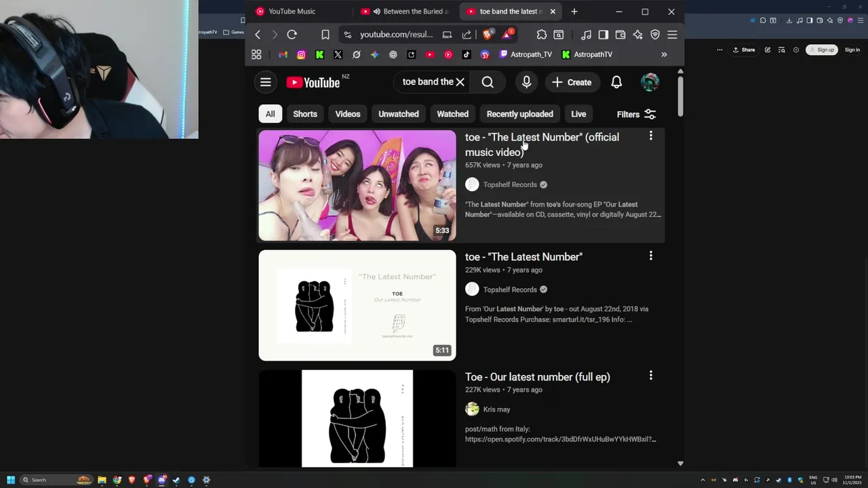Screen dimensions: 868x488
Task: Click the YouTube search magnifier button
Action: tap(488, 82)
